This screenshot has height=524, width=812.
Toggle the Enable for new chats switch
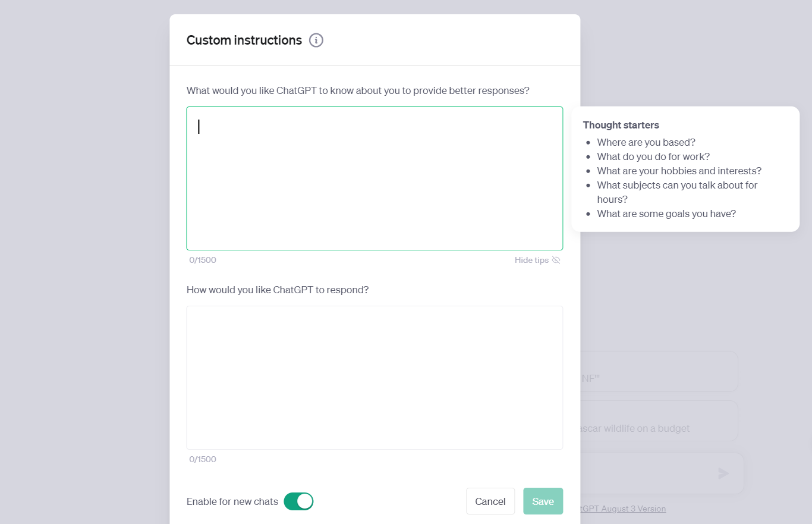tap(298, 501)
